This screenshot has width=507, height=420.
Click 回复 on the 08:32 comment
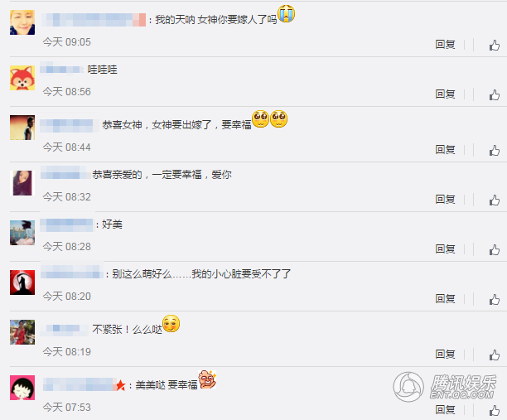click(445, 200)
